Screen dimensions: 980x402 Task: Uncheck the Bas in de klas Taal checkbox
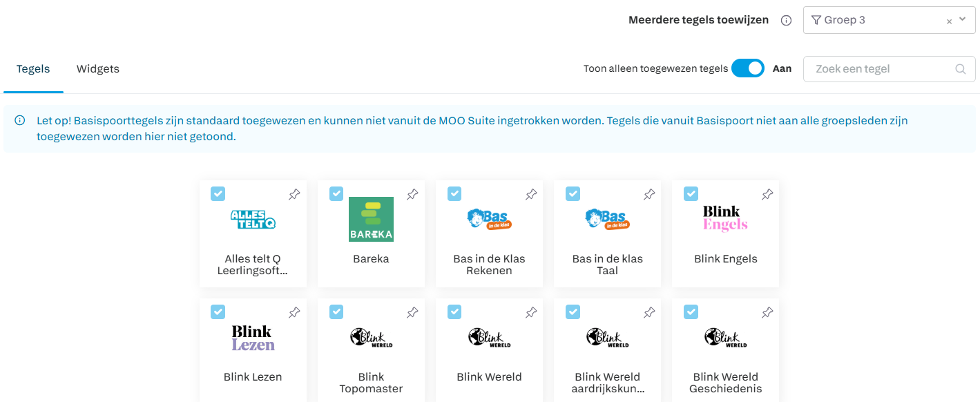tap(573, 194)
